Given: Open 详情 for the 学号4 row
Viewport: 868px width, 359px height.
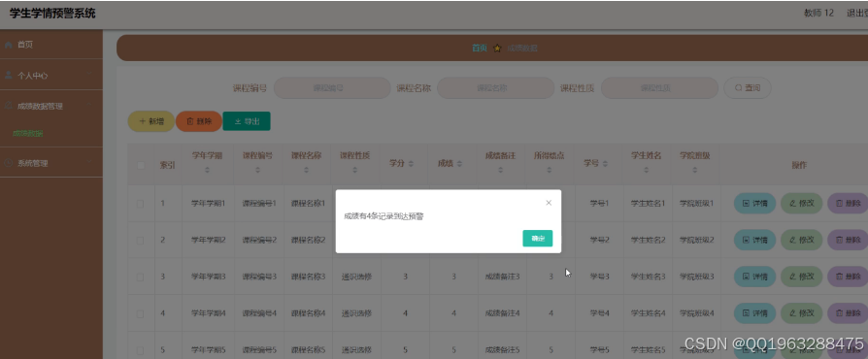Looking at the screenshot, I should click(x=754, y=313).
